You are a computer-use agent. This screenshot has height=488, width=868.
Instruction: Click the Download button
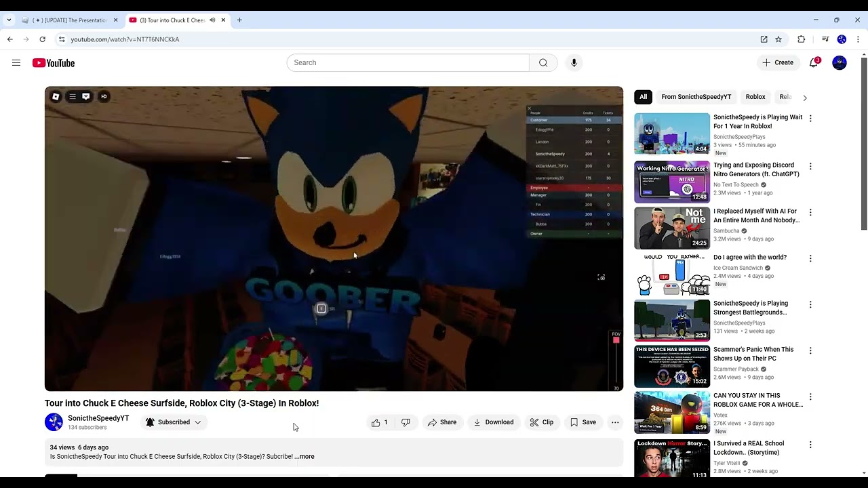point(493,422)
